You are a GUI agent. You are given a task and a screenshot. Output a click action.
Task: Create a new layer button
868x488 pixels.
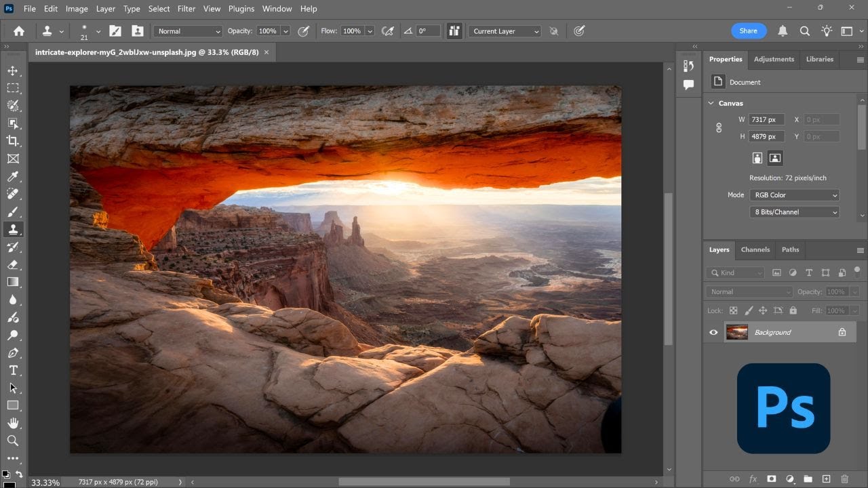click(x=826, y=479)
